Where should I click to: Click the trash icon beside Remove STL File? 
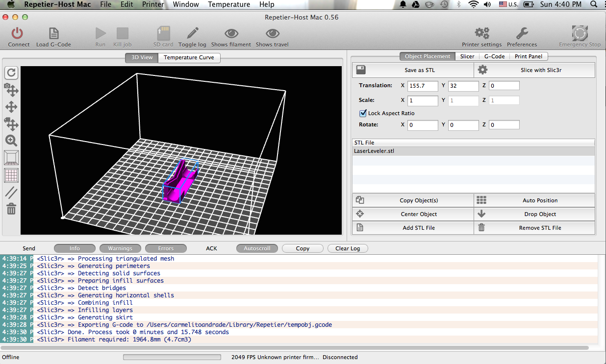[481, 227]
